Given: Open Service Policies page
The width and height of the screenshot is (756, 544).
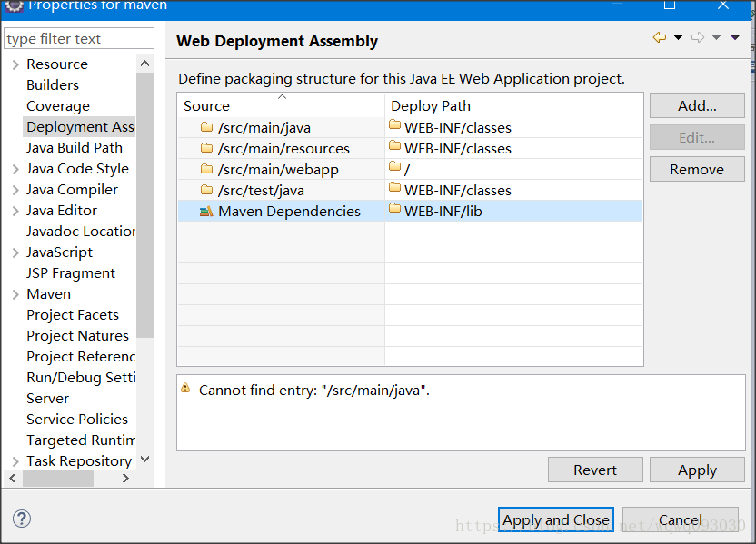Looking at the screenshot, I should point(77,420).
